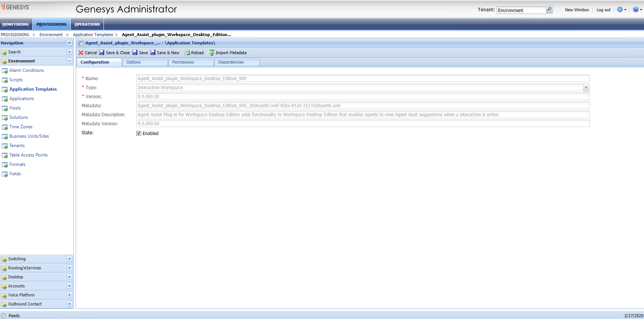Select the Configuration tab
The image size is (644, 319).
coord(99,62)
